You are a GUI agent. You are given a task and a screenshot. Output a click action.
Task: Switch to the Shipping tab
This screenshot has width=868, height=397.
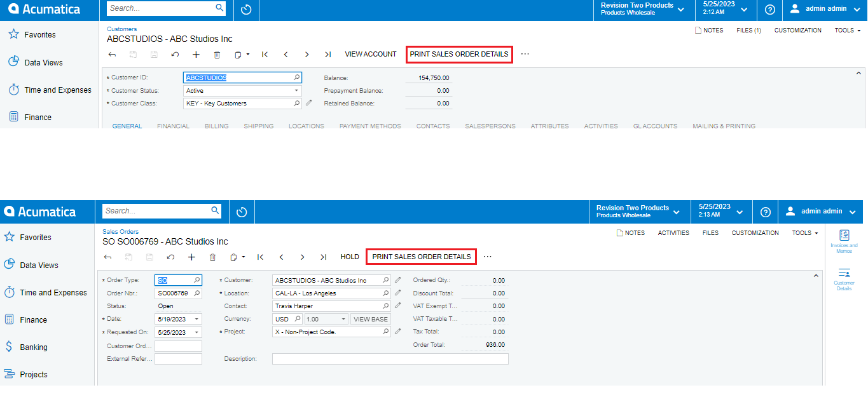coord(258,126)
